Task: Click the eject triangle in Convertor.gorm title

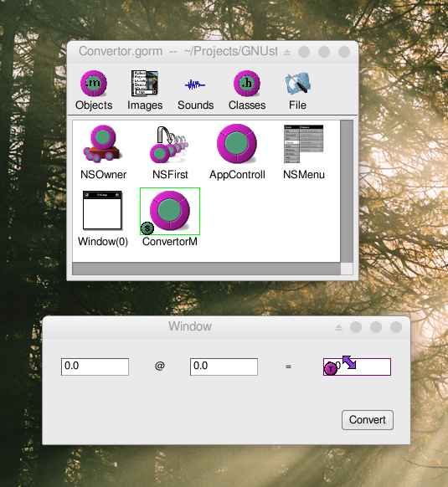Action: [x=287, y=52]
